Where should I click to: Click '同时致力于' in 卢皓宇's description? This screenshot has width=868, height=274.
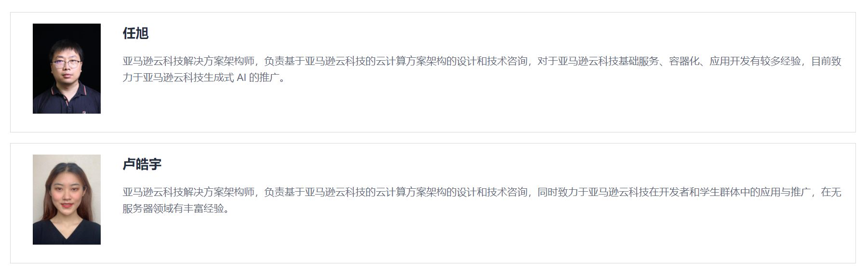tap(562, 192)
